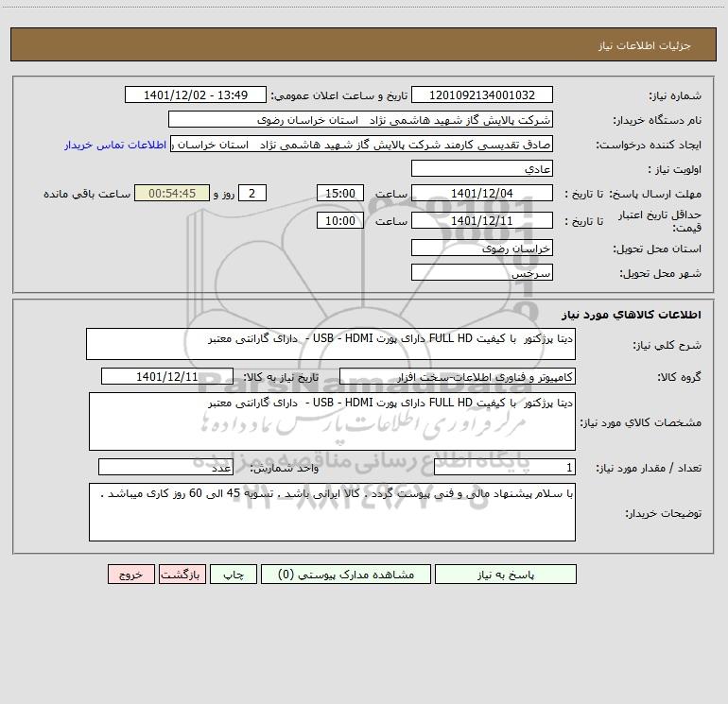
Task: Click the پاسخ به نیاز button
Action: (505, 574)
